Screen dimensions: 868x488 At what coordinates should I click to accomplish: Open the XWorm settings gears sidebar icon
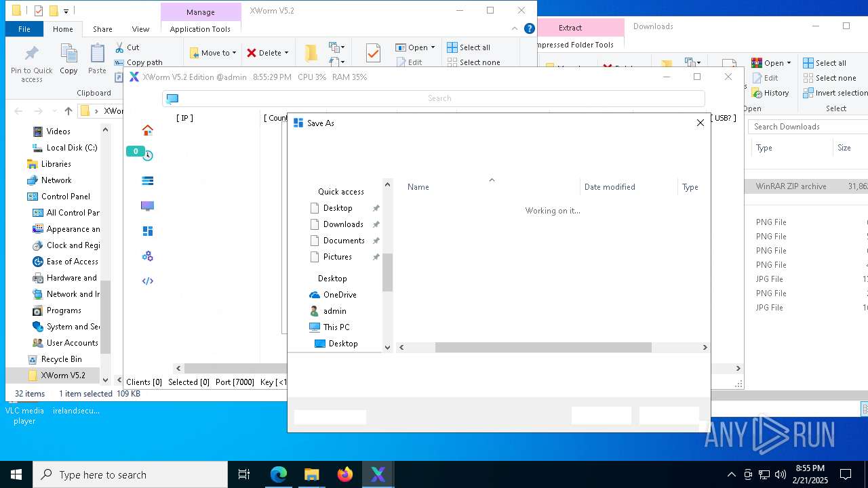tap(147, 256)
